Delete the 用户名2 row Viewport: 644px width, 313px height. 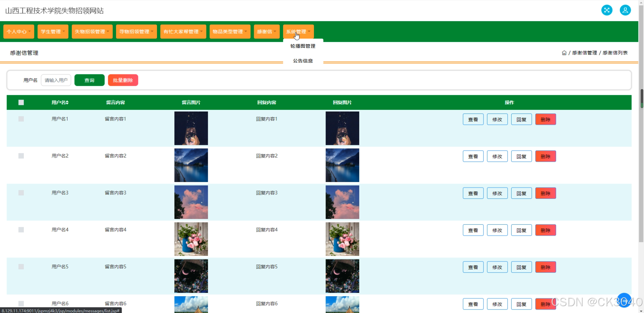pyautogui.click(x=546, y=156)
